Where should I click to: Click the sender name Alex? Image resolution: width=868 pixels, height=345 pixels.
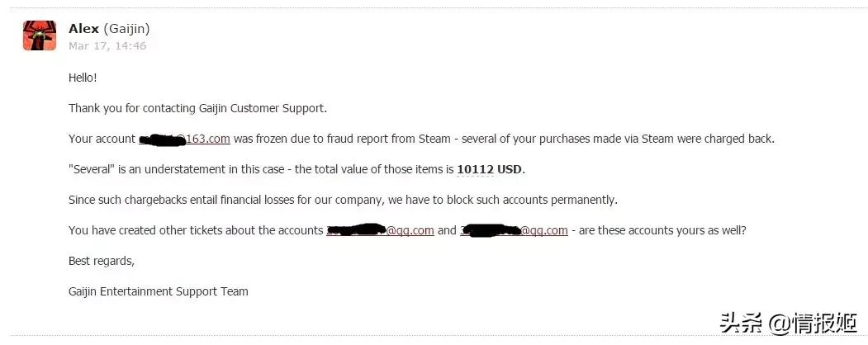[x=84, y=29]
